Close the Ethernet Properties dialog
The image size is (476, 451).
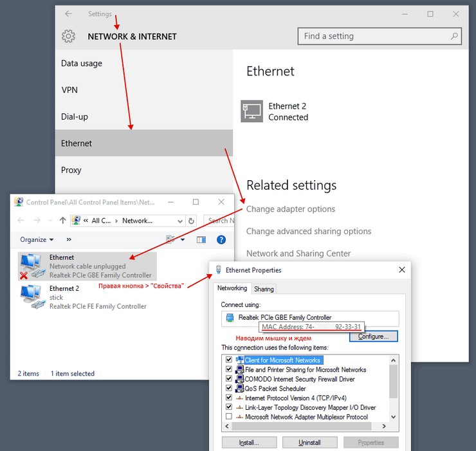(402, 270)
